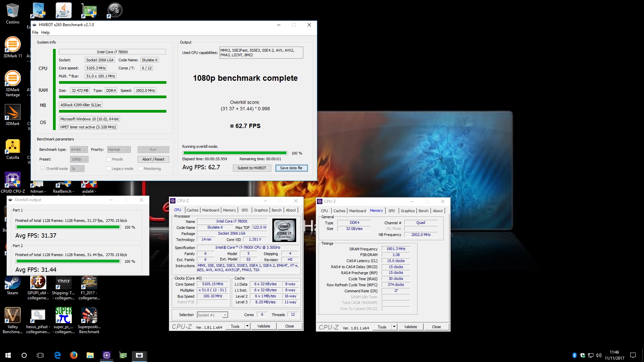
Task: Open Benchmark type 64-bit dropdown
Action: click(79, 149)
